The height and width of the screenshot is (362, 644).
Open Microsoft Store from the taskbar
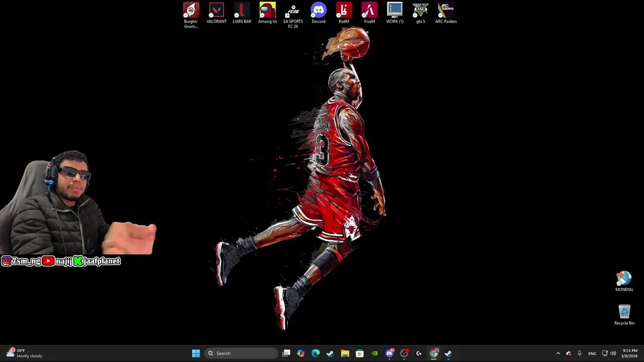point(360,353)
